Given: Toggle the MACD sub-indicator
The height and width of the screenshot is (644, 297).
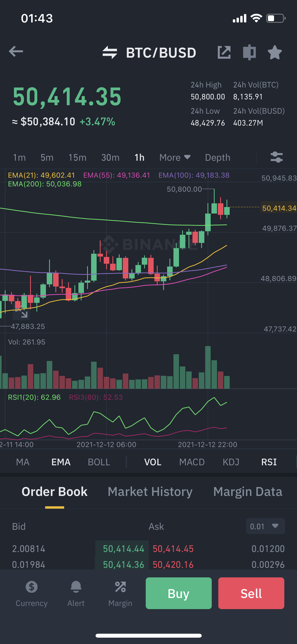Looking at the screenshot, I should 192,462.
